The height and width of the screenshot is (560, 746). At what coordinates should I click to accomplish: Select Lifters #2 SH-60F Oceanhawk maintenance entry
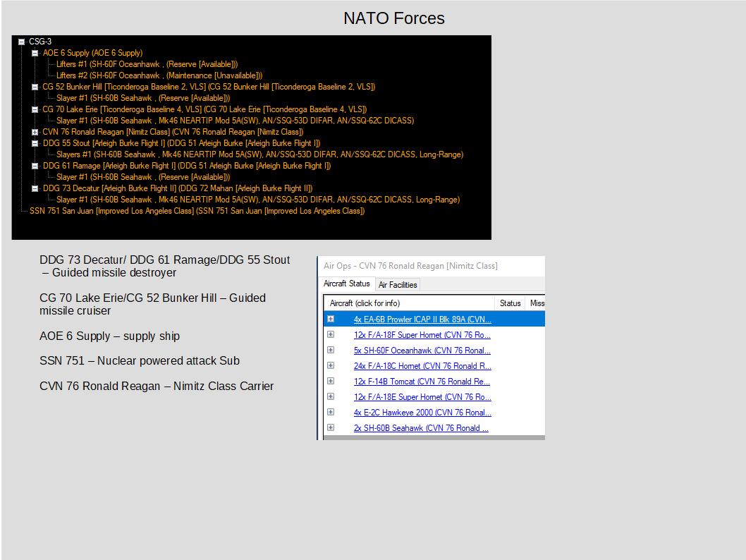[x=159, y=75]
